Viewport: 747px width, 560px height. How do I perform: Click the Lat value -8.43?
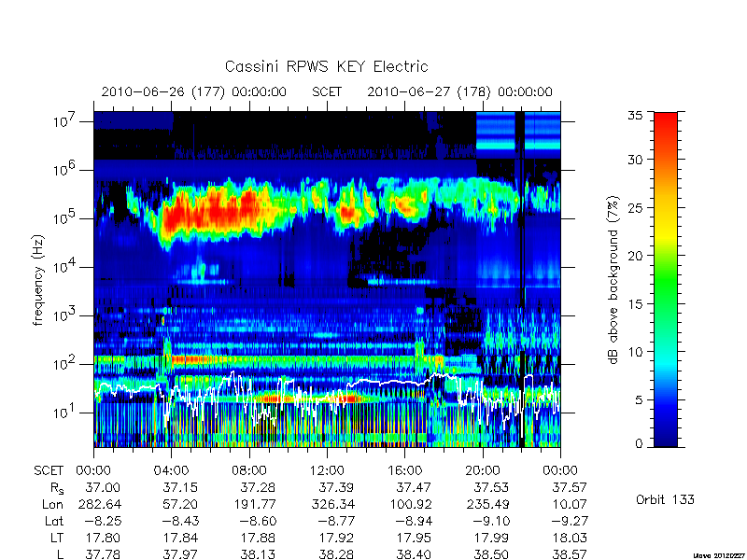(x=180, y=521)
